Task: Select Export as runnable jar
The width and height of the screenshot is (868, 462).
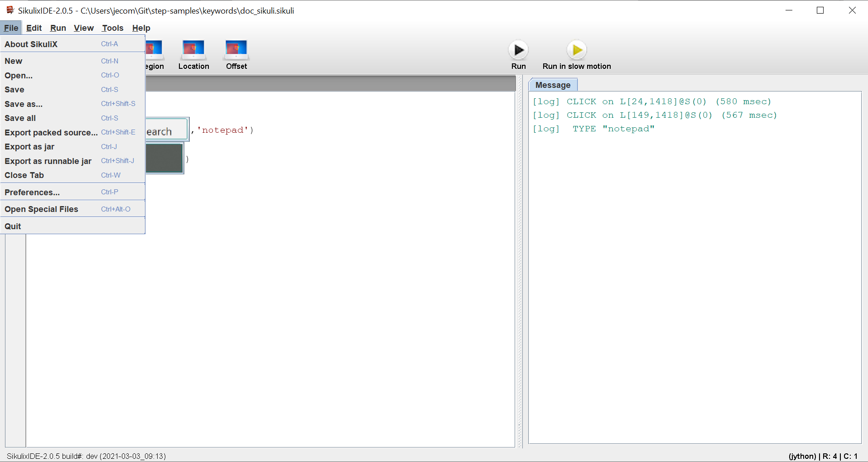Action: pos(48,161)
